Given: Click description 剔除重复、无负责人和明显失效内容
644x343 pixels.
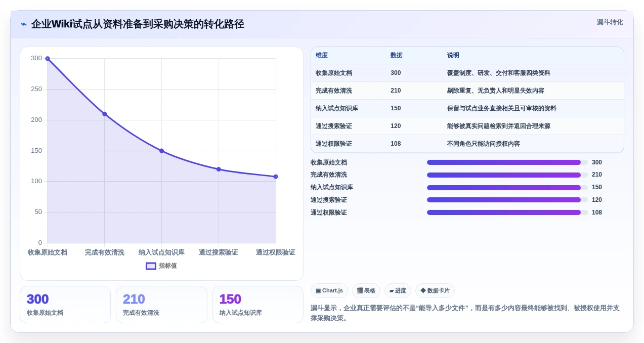Looking at the screenshot, I should point(496,91).
